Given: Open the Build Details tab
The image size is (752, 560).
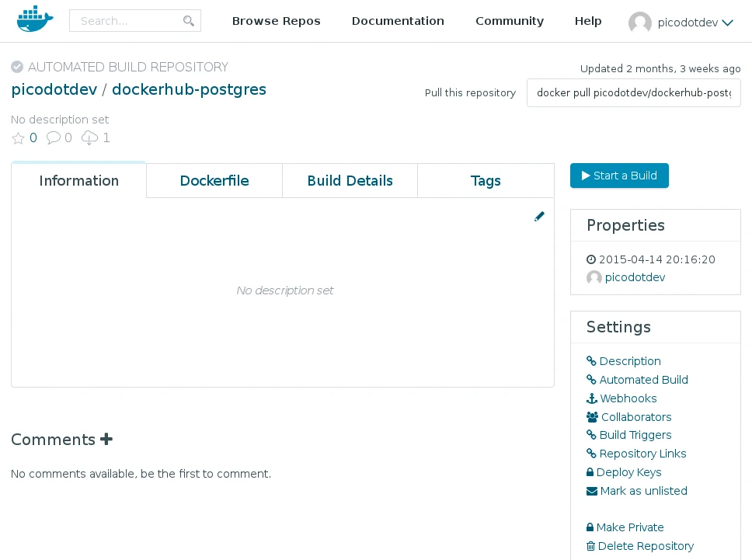Looking at the screenshot, I should click(x=350, y=181).
